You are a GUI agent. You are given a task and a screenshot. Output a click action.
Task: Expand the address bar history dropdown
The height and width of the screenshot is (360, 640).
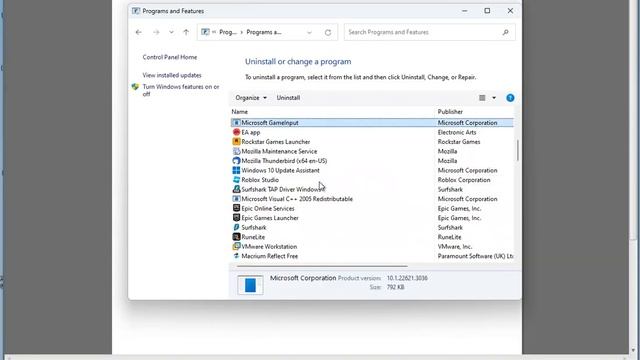(x=309, y=32)
